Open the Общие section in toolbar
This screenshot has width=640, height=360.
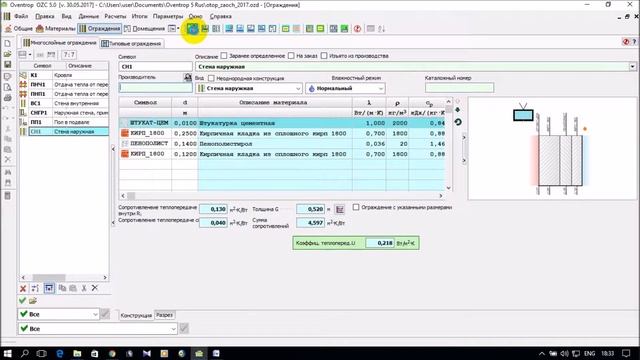19,29
